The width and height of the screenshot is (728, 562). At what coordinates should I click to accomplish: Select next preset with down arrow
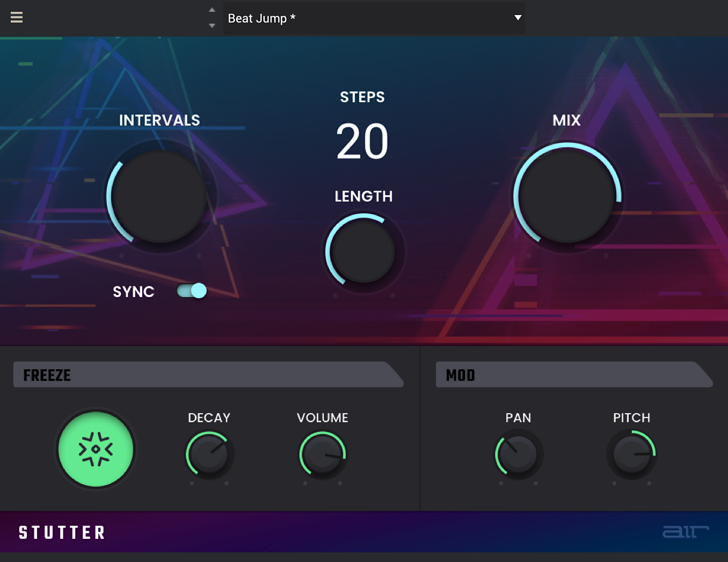[212, 25]
